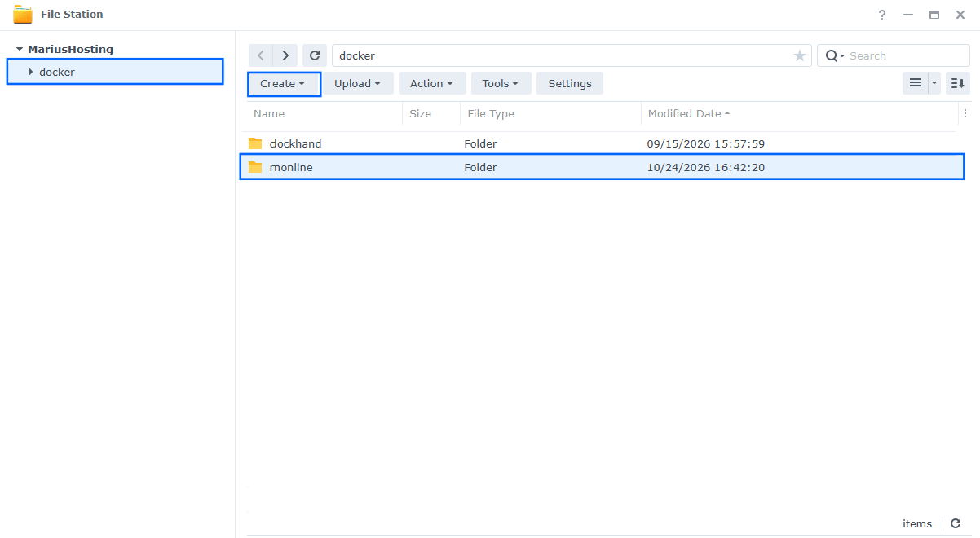Click the Folder type cell for dockhand
Screen dimensions: 980x538
pyautogui.click(x=481, y=143)
